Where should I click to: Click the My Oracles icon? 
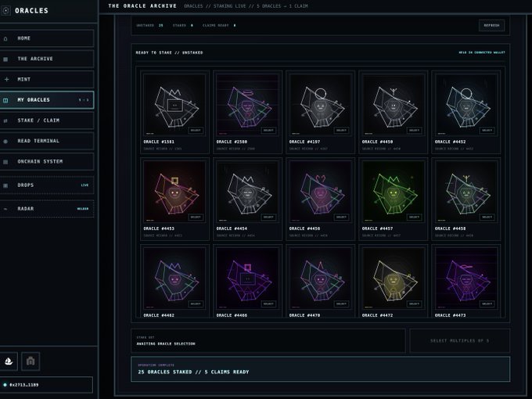click(5, 100)
